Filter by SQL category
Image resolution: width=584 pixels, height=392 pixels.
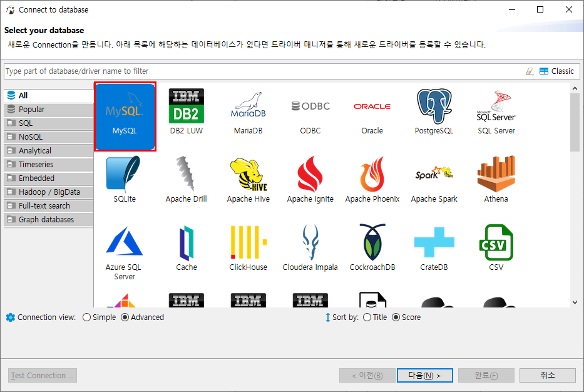49,123
